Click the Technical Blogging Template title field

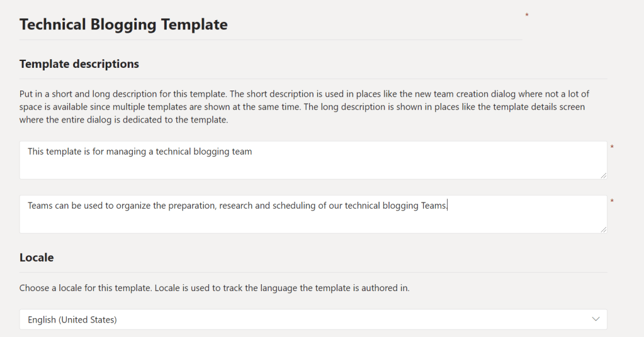pos(123,25)
